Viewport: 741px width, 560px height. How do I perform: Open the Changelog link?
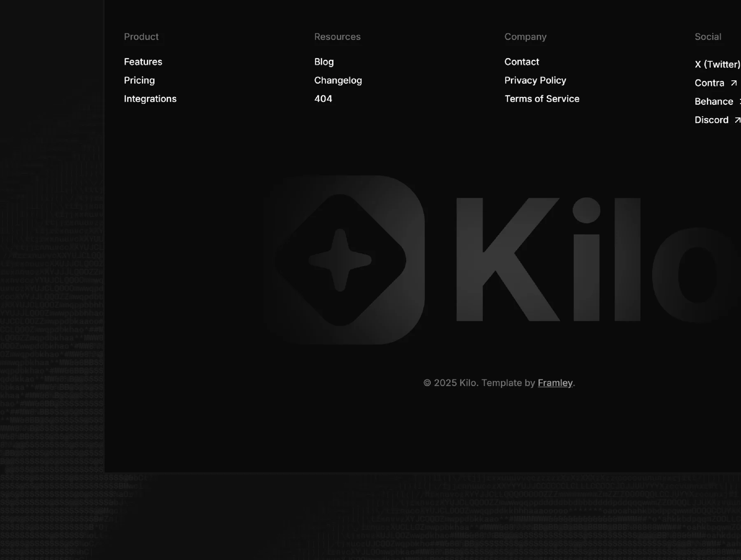pyautogui.click(x=338, y=80)
